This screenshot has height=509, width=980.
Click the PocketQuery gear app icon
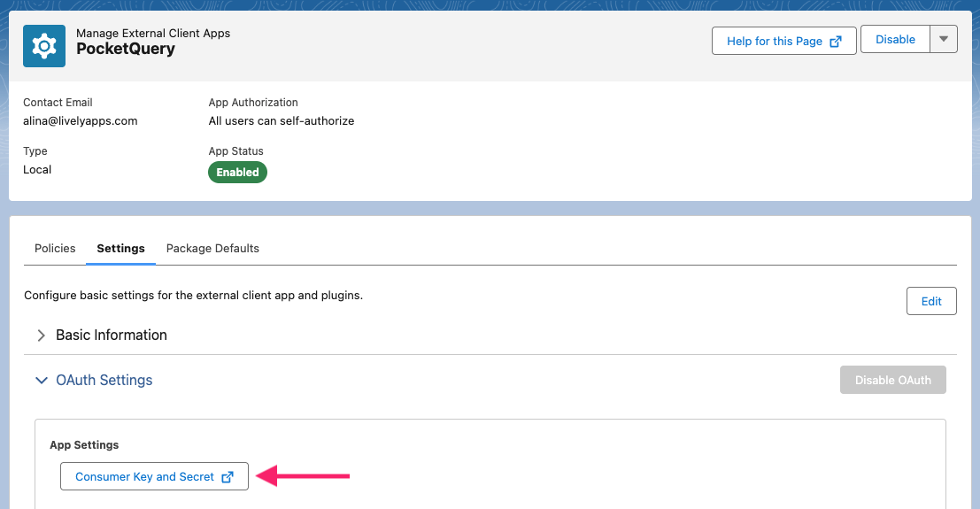click(44, 46)
